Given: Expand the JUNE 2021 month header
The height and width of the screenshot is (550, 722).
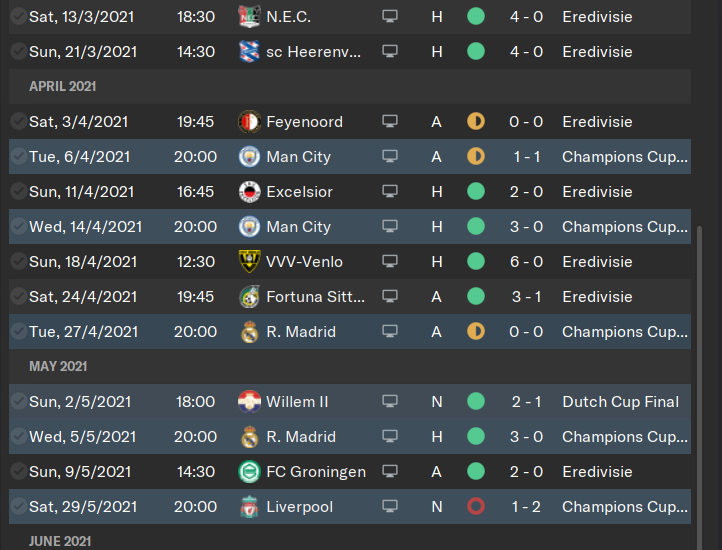Looking at the screenshot, I should pos(60,541).
